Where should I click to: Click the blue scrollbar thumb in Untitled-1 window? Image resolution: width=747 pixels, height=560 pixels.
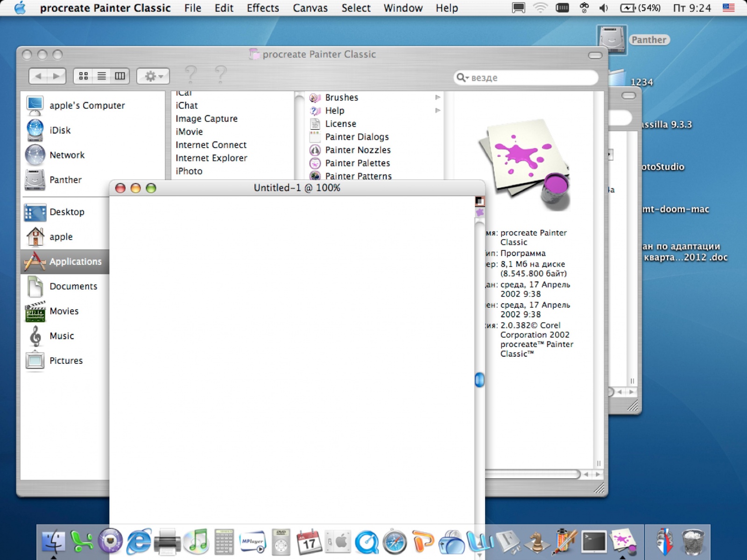[x=479, y=380]
